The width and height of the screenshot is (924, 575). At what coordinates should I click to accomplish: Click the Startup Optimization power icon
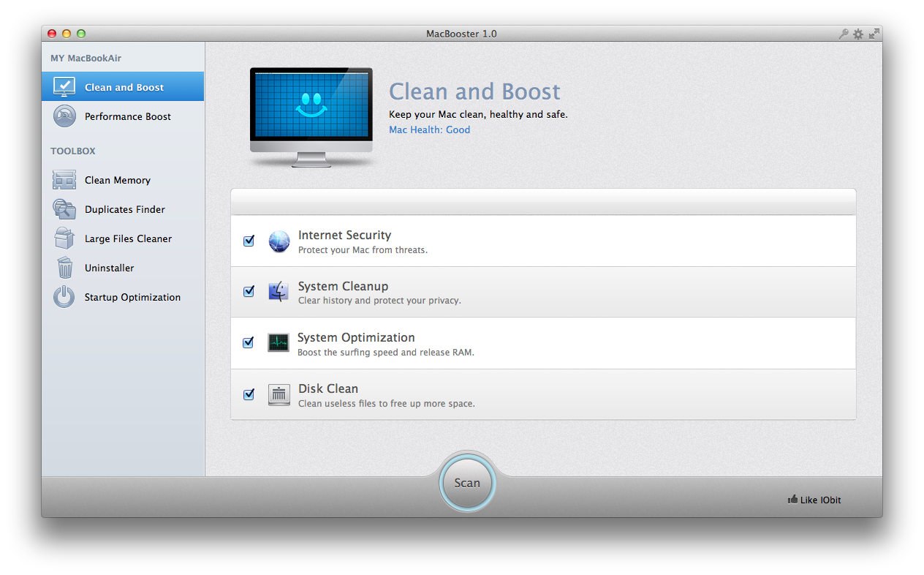64,297
